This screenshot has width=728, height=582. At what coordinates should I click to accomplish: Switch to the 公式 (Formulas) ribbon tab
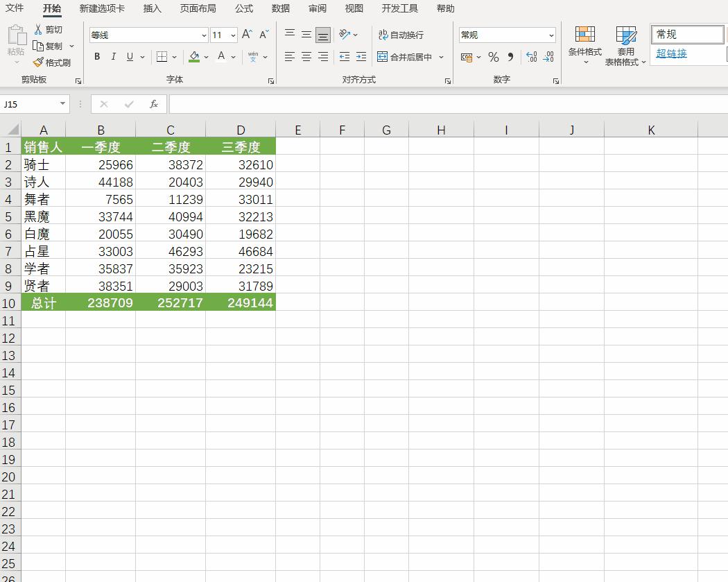(243, 8)
